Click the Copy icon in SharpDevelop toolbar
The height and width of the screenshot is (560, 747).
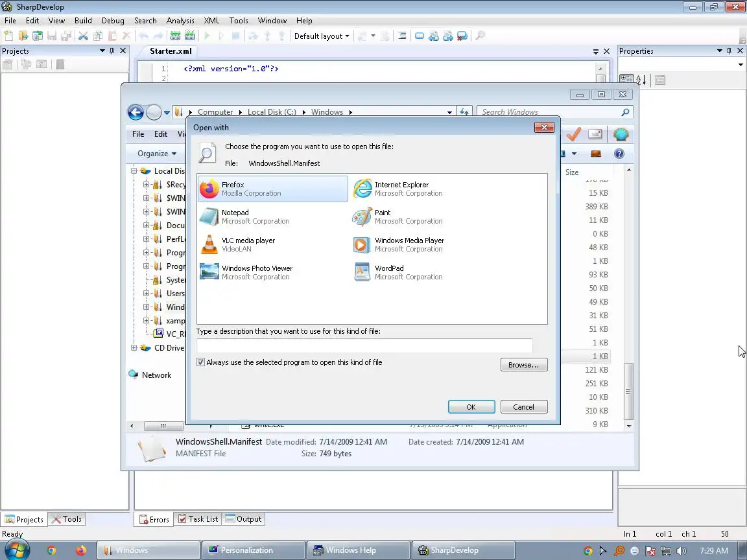coord(98,36)
